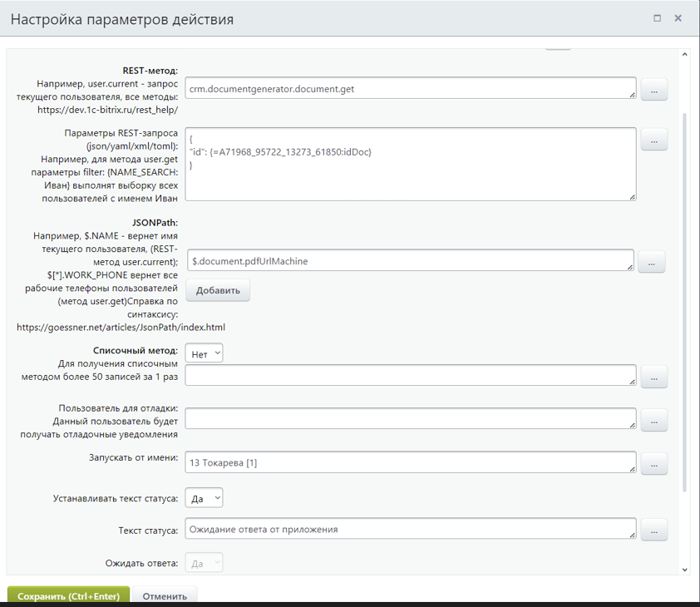Viewport: 700px width, 607px height.
Task: Open the Ожидать ответа dropdown
Action: pos(204,563)
